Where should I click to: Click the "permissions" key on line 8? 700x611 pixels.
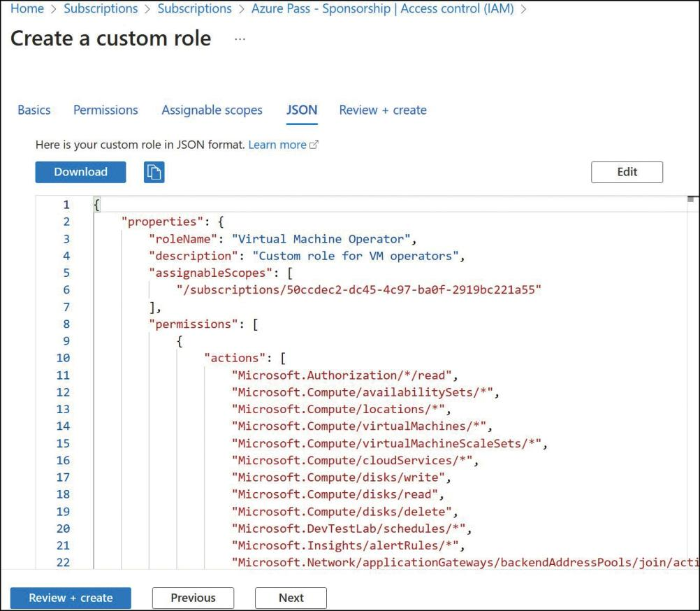[x=194, y=324]
